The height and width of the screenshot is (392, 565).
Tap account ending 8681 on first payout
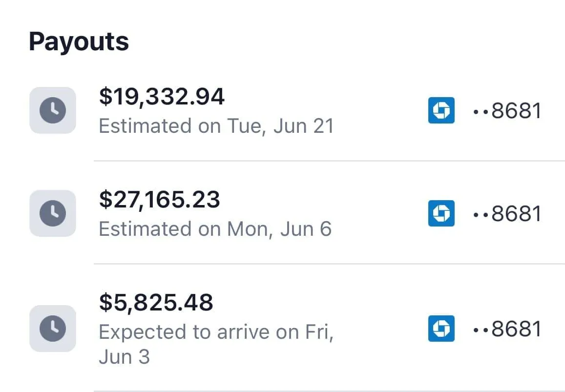click(508, 111)
